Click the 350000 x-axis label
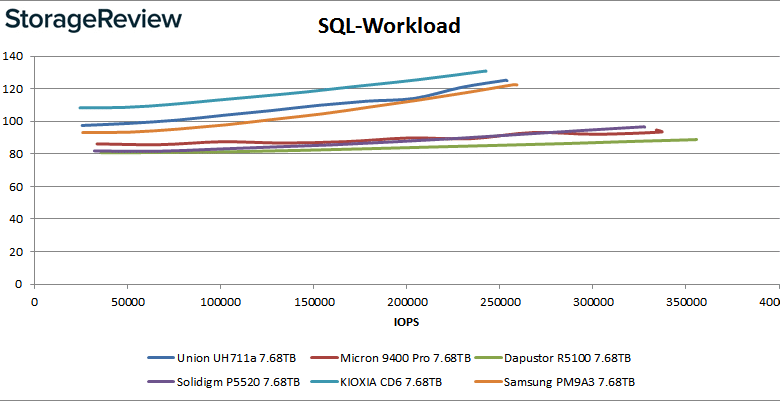This screenshot has height=401, width=780. coord(685,302)
